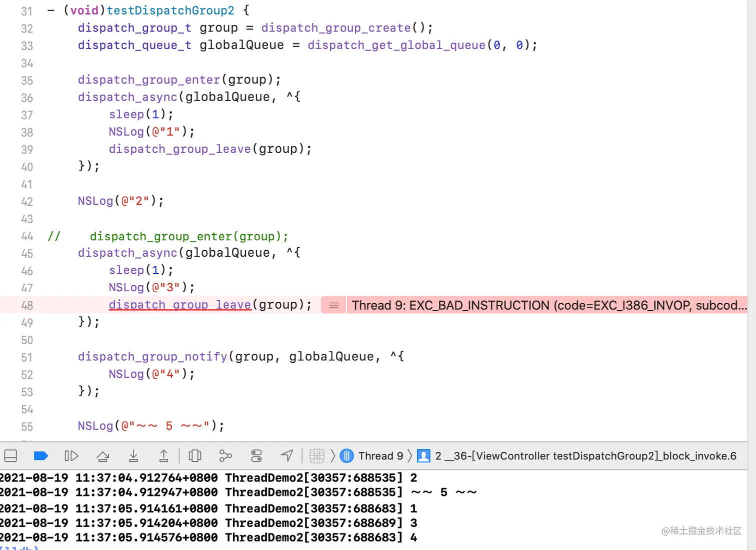Click line number 55 in the gutter
Screen dimensions: 756x550
pos(27,427)
